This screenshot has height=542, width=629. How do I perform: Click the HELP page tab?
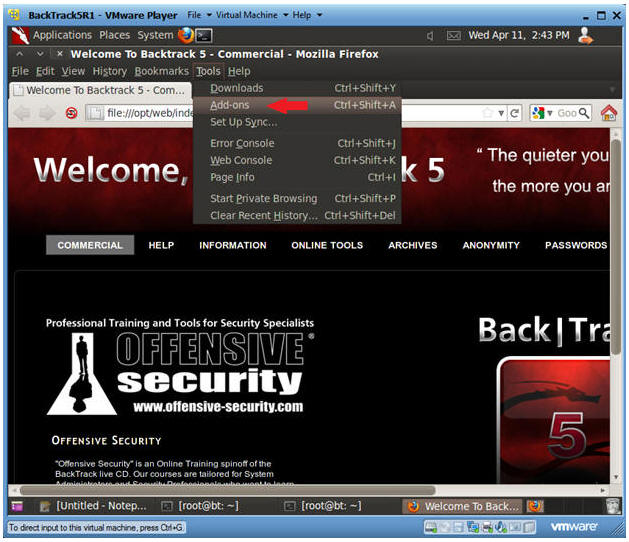[x=161, y=245]
